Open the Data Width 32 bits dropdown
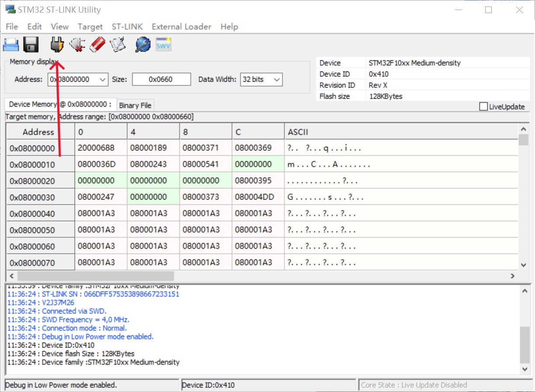535x392 pixels. coord(276,79)
